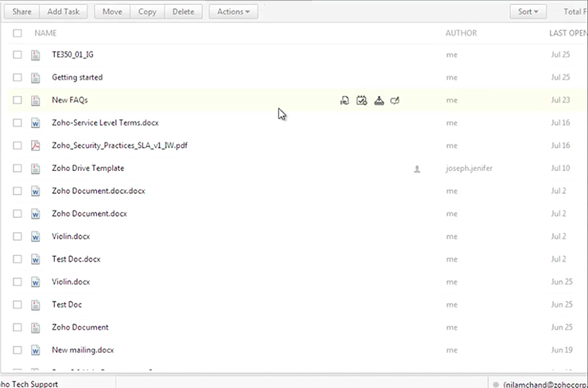Click the Word icon of New mailing.docx
The height and width of the screenshot is (388, 588).
pos(35,350)
